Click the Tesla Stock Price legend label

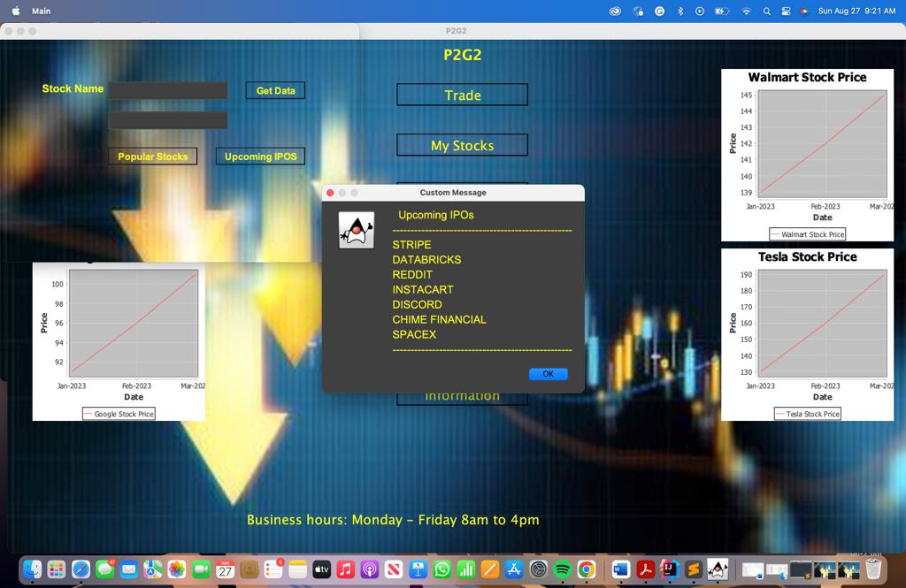click(807, 414)
